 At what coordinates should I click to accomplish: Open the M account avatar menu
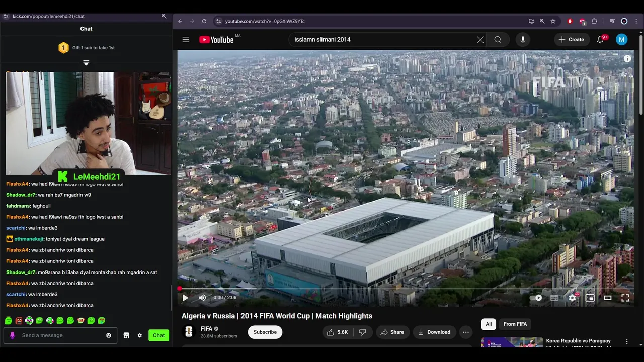tap(622, 40)
